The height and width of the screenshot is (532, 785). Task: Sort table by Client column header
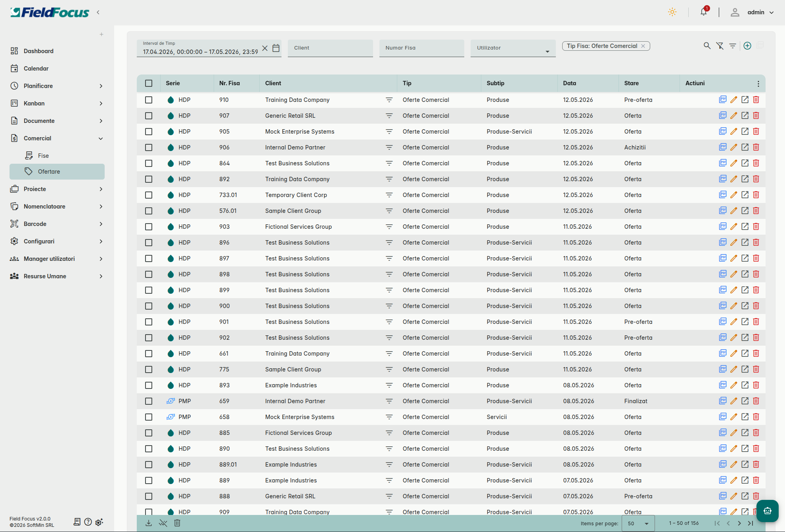[273, 83]
